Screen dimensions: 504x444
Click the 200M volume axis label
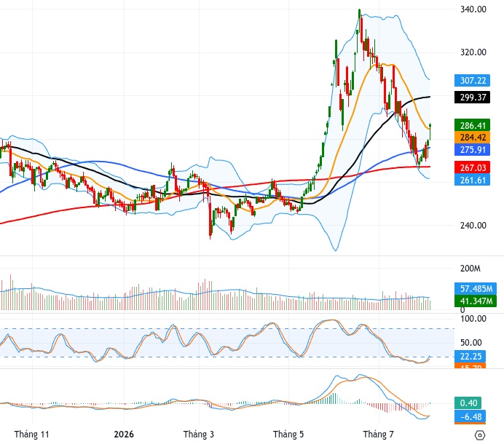(x=470, y=269)
